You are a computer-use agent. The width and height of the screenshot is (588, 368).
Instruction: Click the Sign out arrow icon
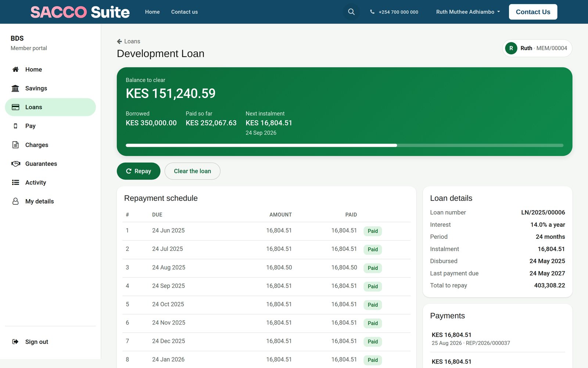[15, 342]
